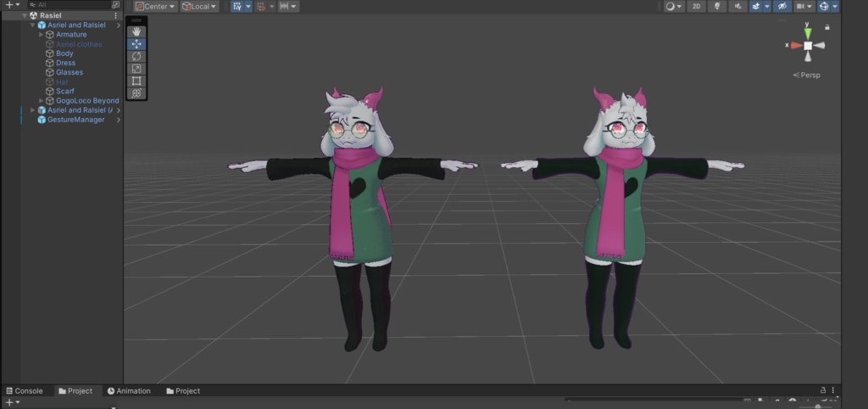868x409 pixels.
Task: Open the Local handle rotation dropdown
Action: point(199,6)
